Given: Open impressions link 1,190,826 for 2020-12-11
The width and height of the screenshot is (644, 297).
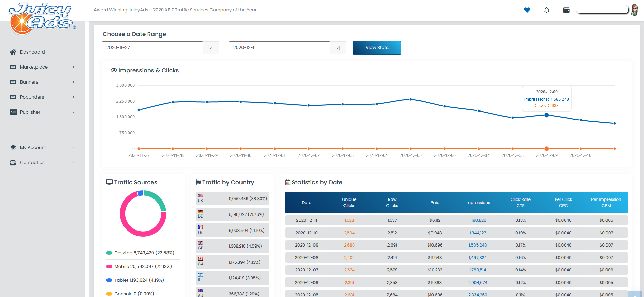Looking at the screenshot, I should [x=478, y=220].
